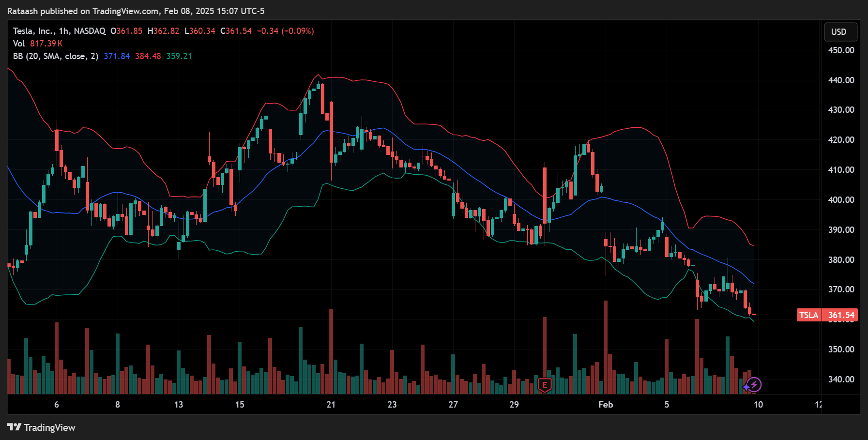This screenshot has height=440, width=868.
Task: Click the '21' date on time axis
Action: [x=331, y=405]
